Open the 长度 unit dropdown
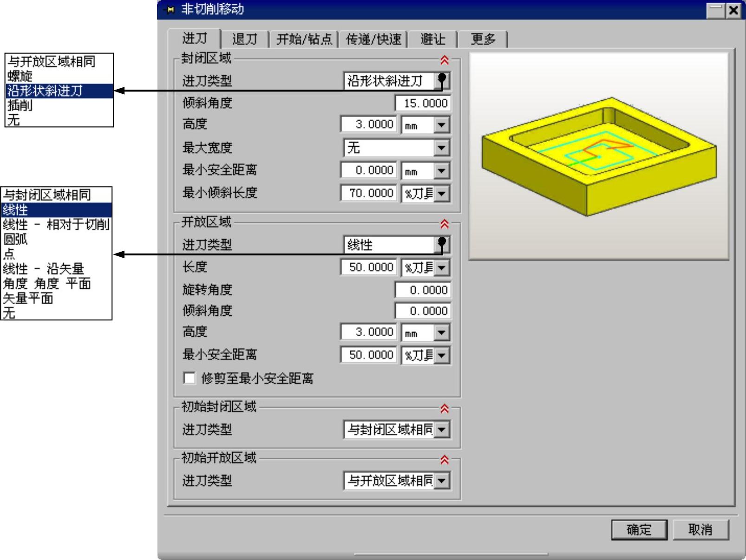The height and width of the screenshot is (560, 746). [442, 267]
